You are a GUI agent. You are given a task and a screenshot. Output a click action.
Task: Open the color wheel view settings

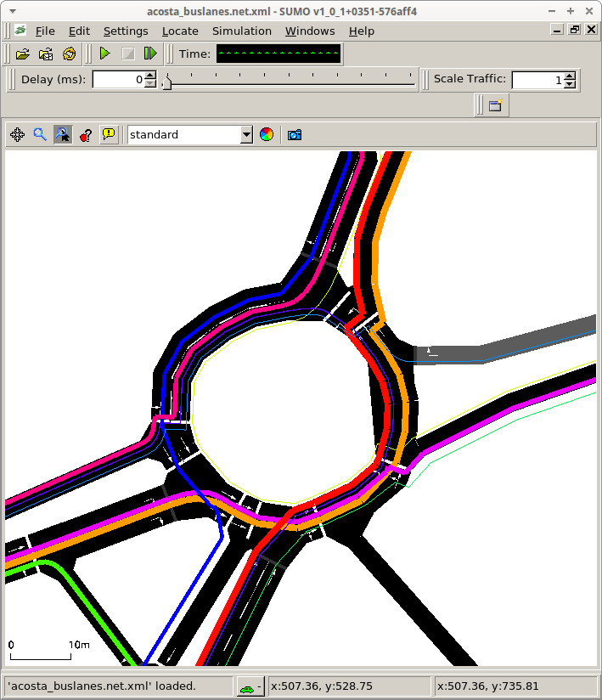pos(267,134)
